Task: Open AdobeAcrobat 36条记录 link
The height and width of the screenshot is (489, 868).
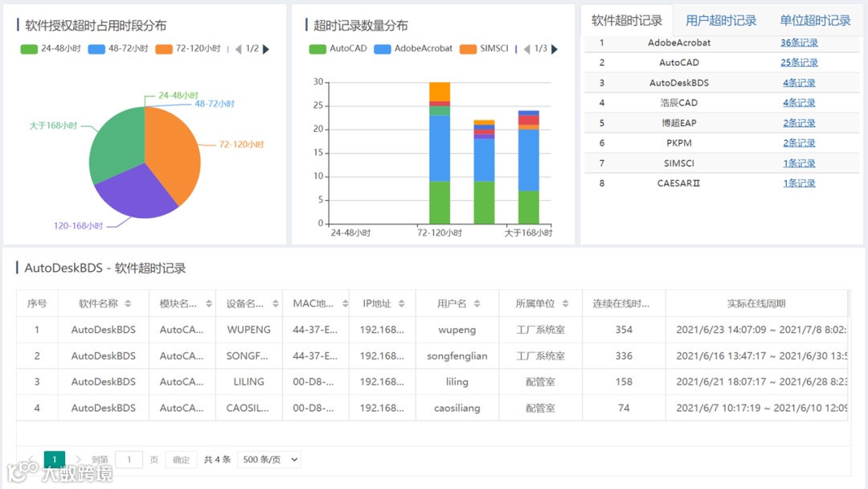Action: point(799,43)
